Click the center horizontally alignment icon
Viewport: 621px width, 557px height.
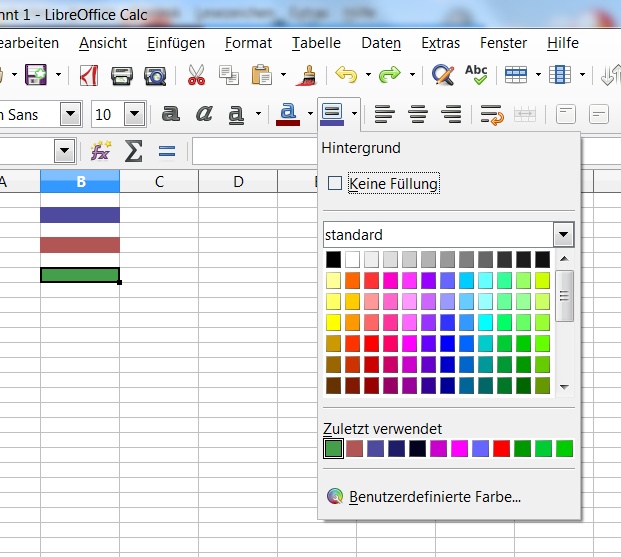[418, 113]
